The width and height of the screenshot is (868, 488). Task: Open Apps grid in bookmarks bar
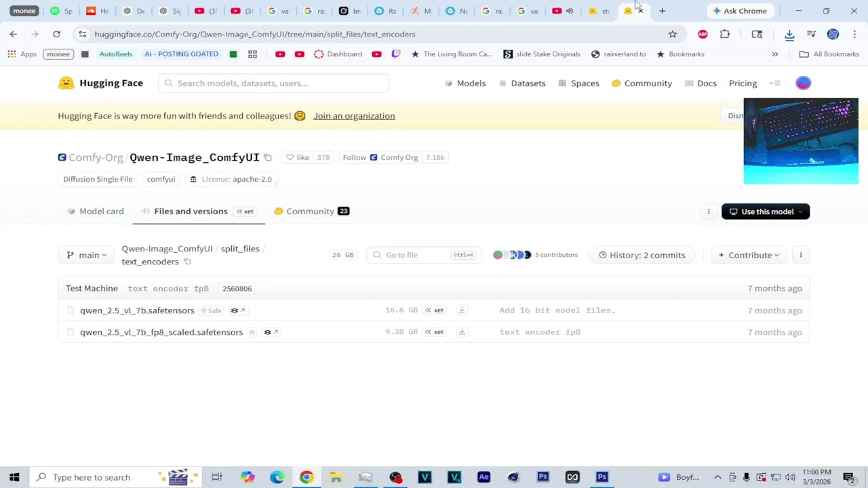22,54
